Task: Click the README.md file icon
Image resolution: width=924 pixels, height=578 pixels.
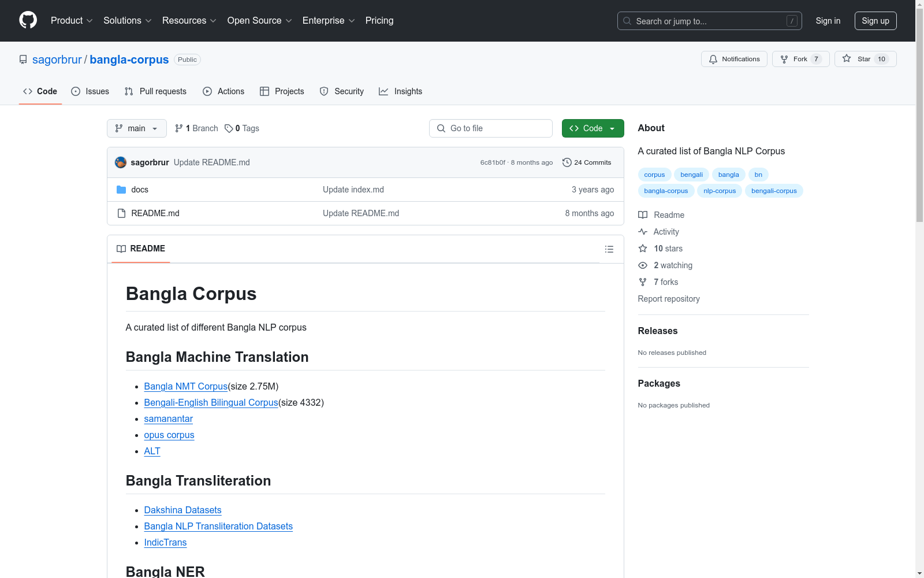Action: pos(121,213)
